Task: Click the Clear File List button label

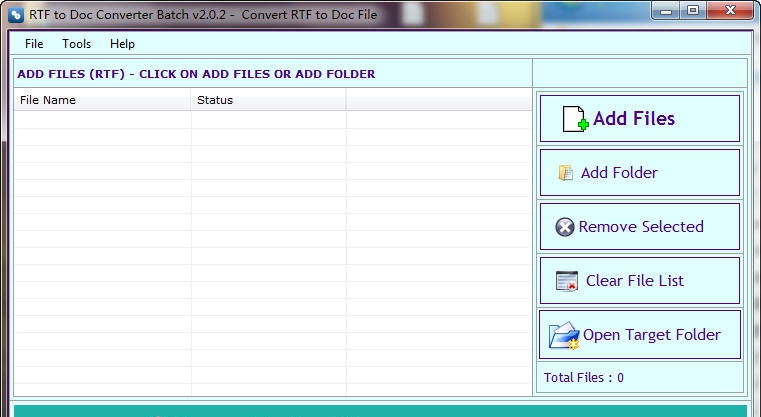Action: [635, 281]
